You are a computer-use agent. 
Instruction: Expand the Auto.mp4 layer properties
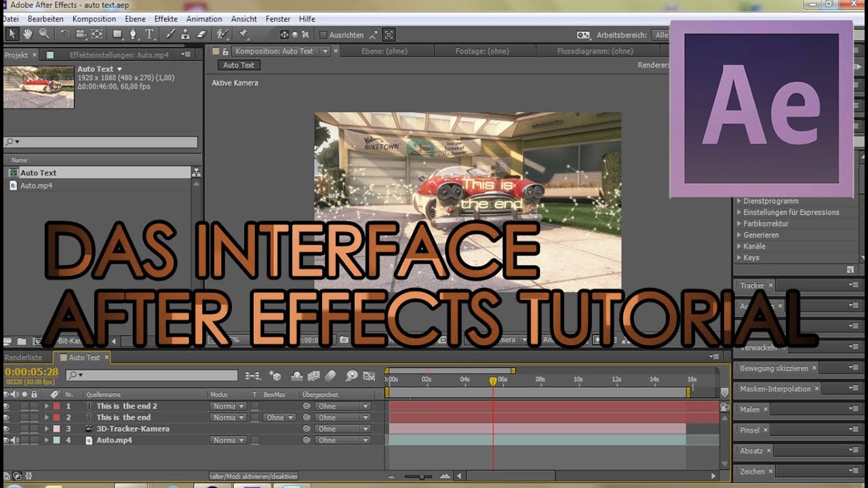(47, 440)
